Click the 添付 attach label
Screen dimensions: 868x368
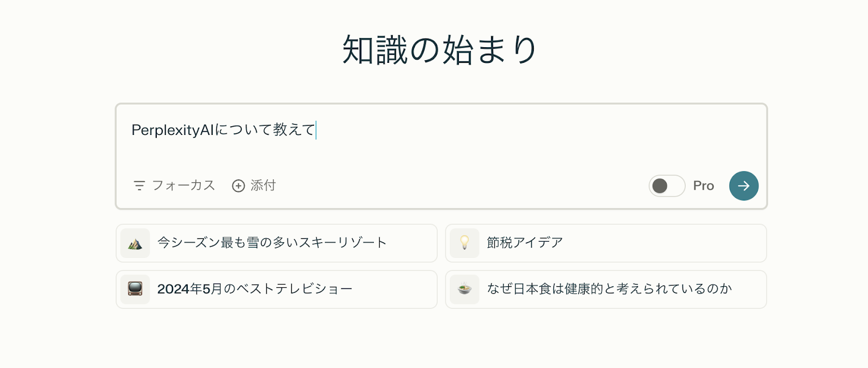click(263, 185)
